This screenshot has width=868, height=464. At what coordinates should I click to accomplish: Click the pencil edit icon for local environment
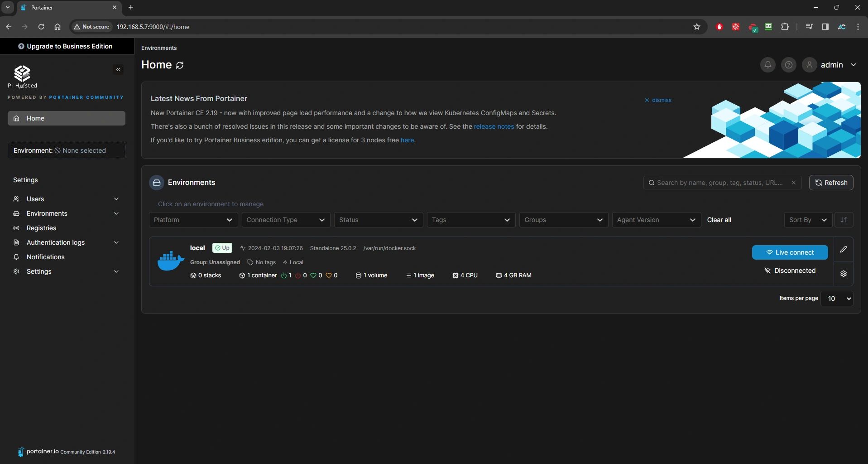[843, 249]
